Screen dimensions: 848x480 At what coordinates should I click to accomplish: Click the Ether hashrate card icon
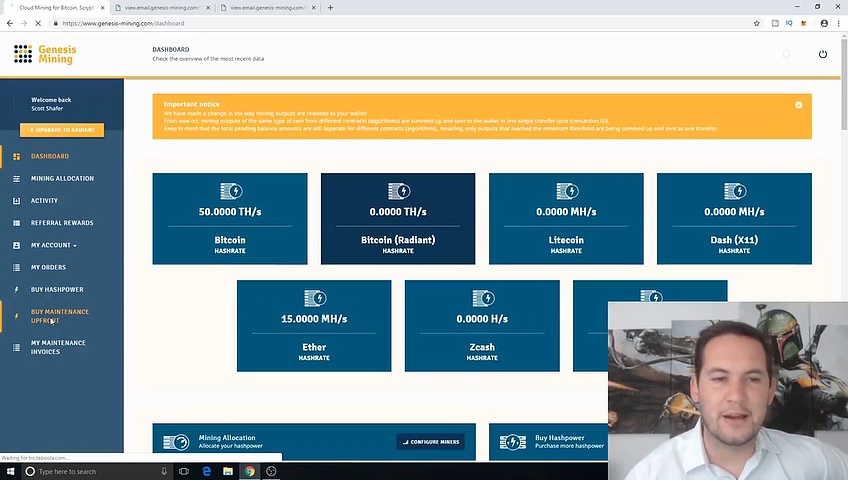click(x=314, y=298)
